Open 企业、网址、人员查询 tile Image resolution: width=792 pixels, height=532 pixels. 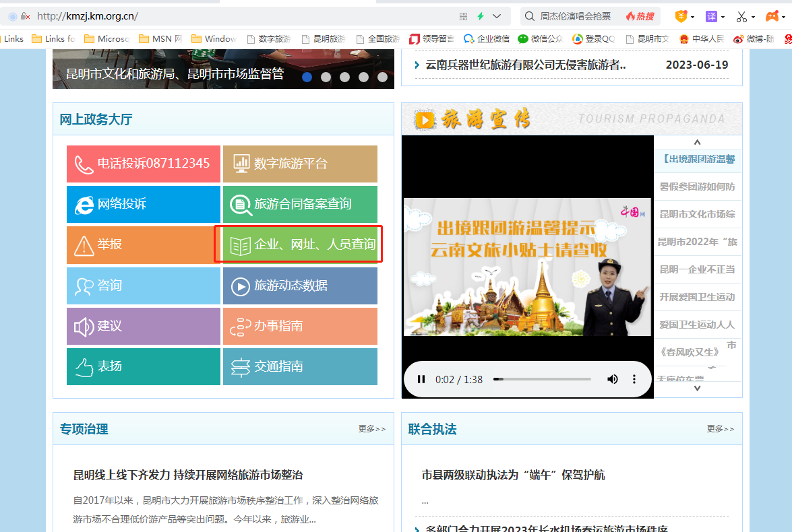(300, 244)
